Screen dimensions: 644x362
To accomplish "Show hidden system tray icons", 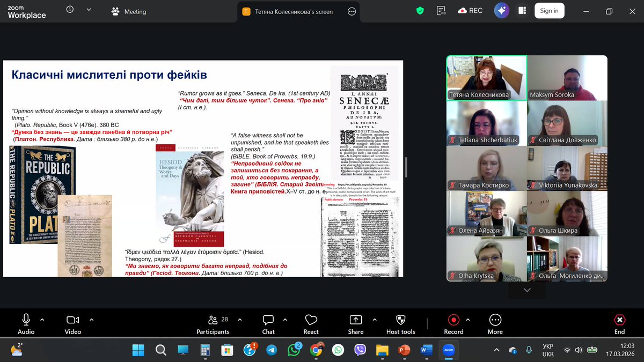I will (x=496, y=350).
